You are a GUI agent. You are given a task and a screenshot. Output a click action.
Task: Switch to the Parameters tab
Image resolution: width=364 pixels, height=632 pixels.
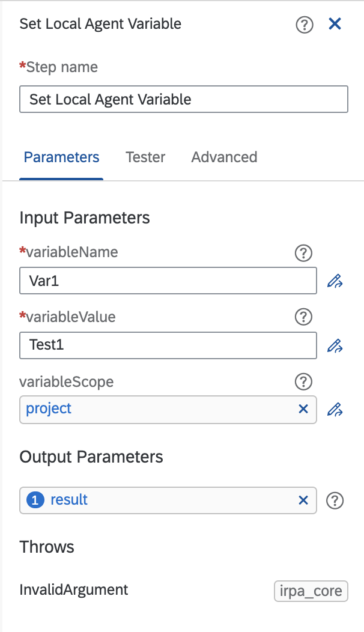point(61,157)
